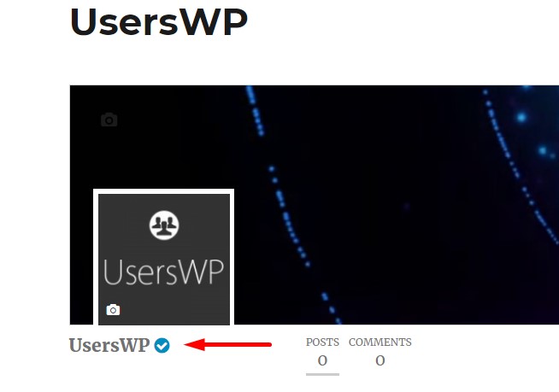Click the red arrow pointing at the badge

click(x=228, y=345)
